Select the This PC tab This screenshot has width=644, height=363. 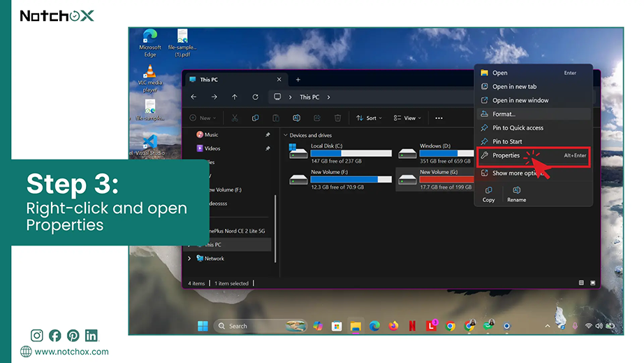[x=237, y=80]
